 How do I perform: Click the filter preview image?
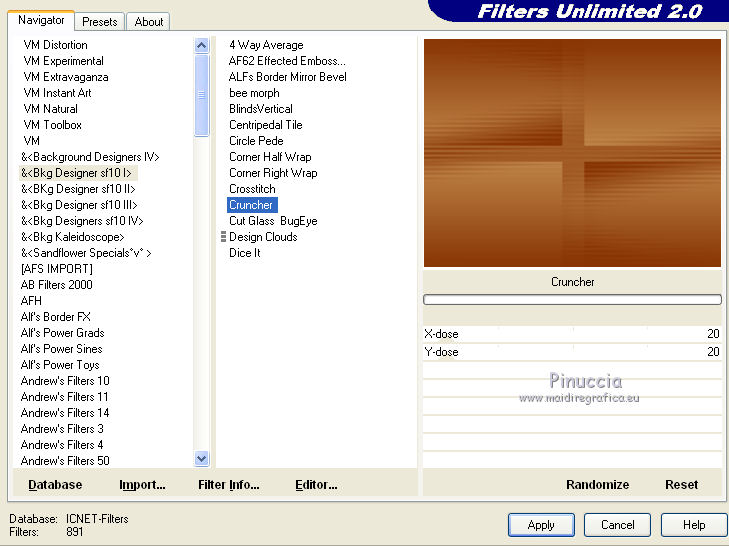(x=572, y=153)
